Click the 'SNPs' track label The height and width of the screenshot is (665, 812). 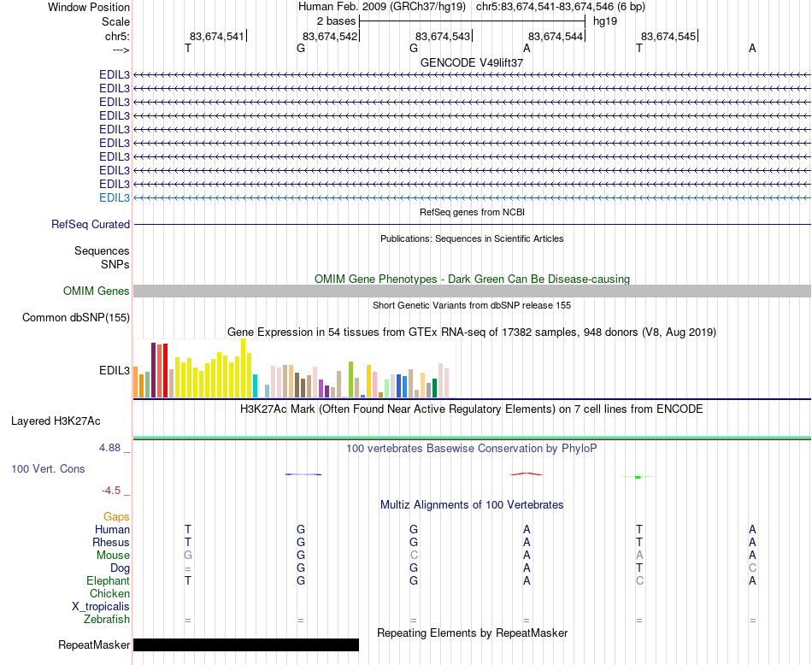click(x=115, y=264)
